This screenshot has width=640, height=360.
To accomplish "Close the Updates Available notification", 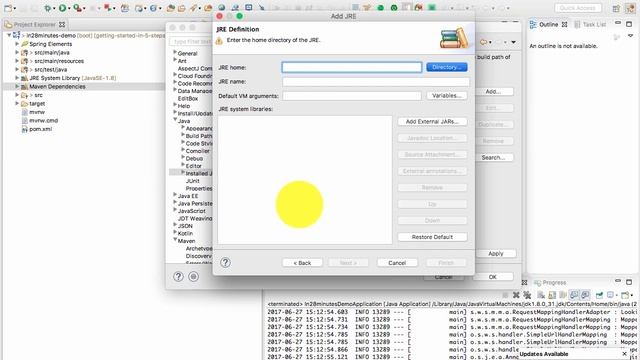I will [x=624, y=353].
